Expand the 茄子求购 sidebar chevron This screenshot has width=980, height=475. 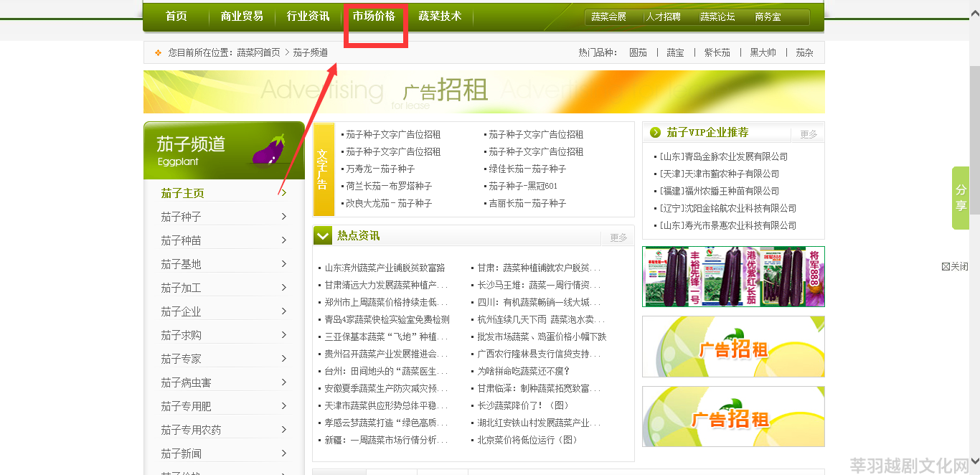283,335
